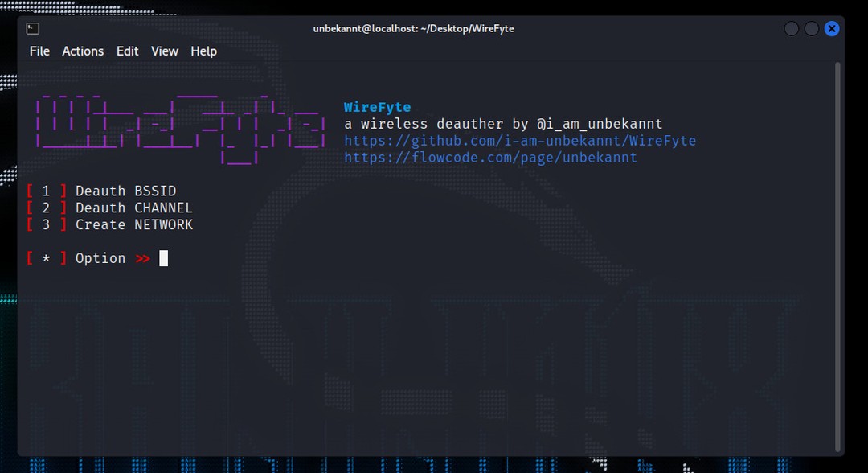This screenshot has height=473, width=868.
Task: Click the window title unbekannt@localhost text
Action: 414,28
